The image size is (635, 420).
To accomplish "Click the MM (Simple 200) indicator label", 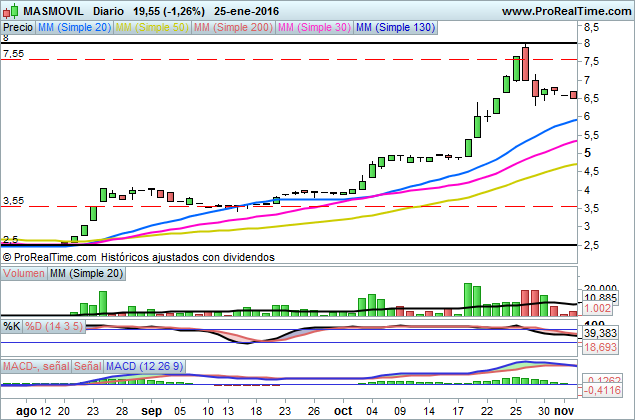I will pos(233,28).
